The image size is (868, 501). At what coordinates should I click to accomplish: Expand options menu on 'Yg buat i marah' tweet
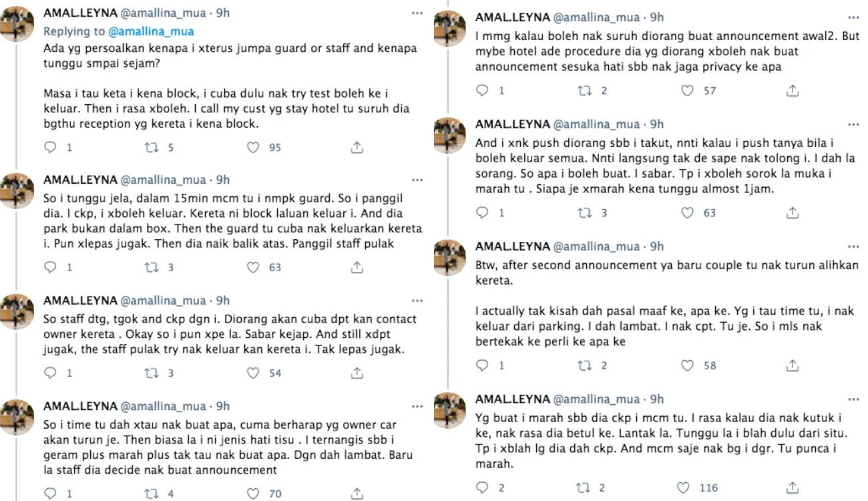point(853,399)
